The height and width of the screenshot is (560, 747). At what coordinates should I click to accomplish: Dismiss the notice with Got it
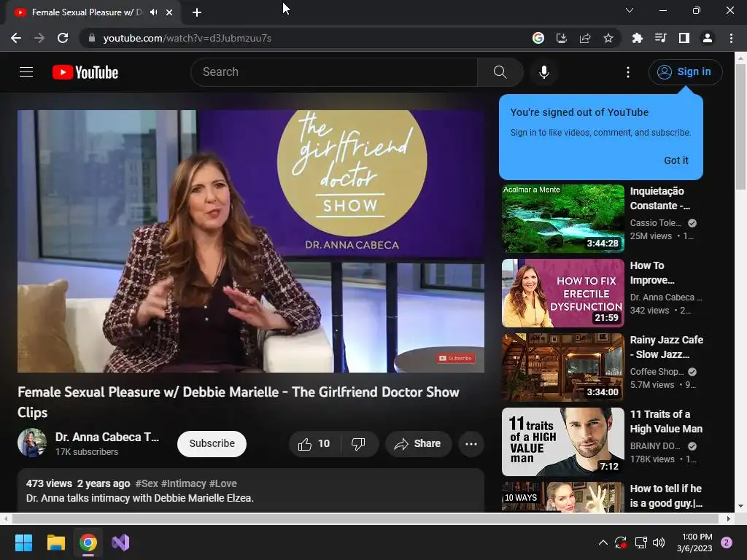pyautogui.click(x=676, y=160)
